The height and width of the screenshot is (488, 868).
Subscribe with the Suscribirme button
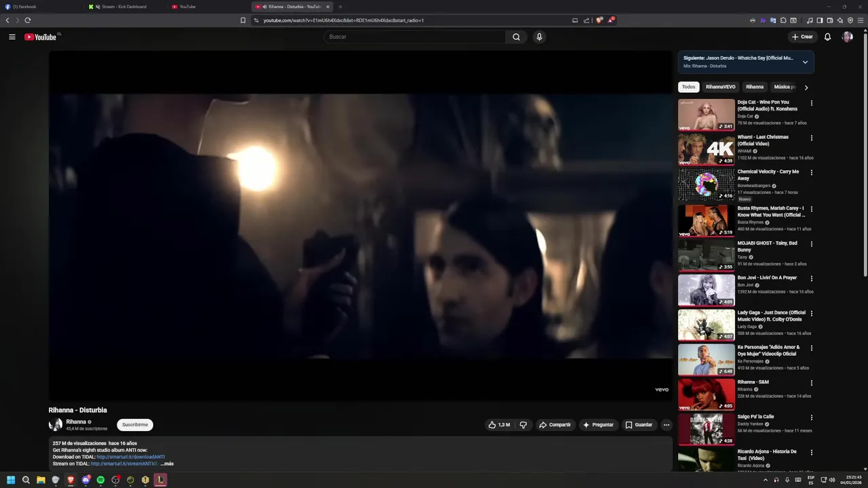135,425
